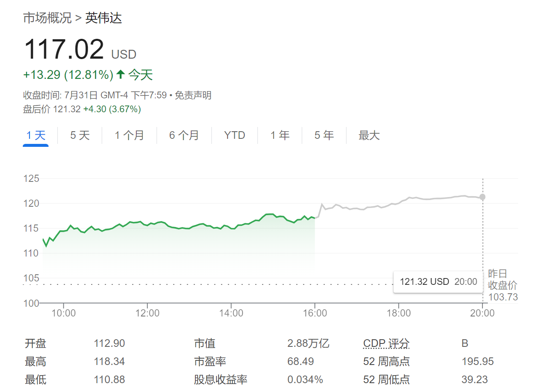Select the 最大 maximum range tab
This screenshot has height=392, width=544.
[x=369, y=135]
